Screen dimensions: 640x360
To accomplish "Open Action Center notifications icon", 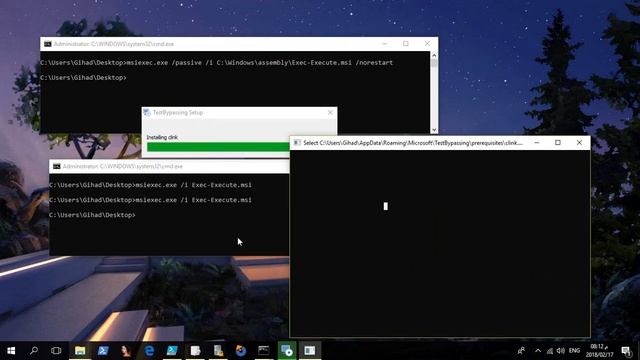I will (626, 351).
